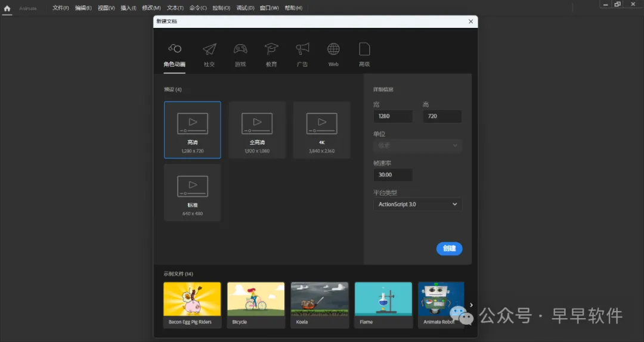Click the width field showing 1280

[x=393, y=116]
